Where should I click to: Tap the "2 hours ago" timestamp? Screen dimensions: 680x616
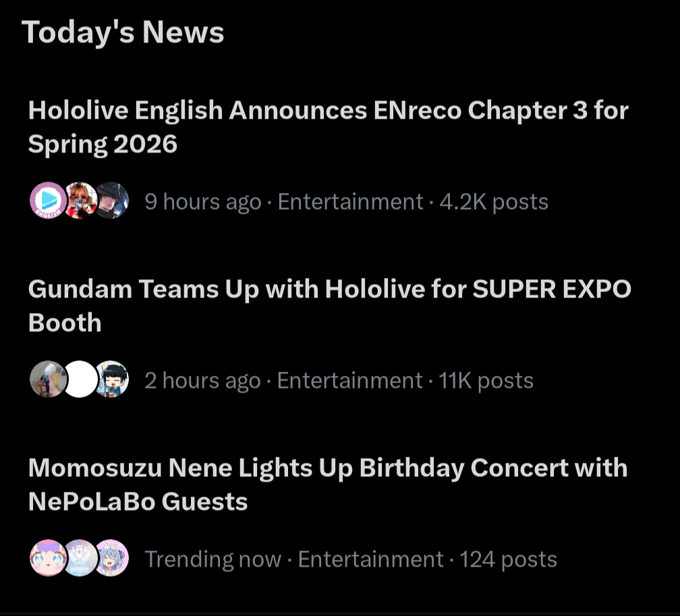[x=202, y=381]
